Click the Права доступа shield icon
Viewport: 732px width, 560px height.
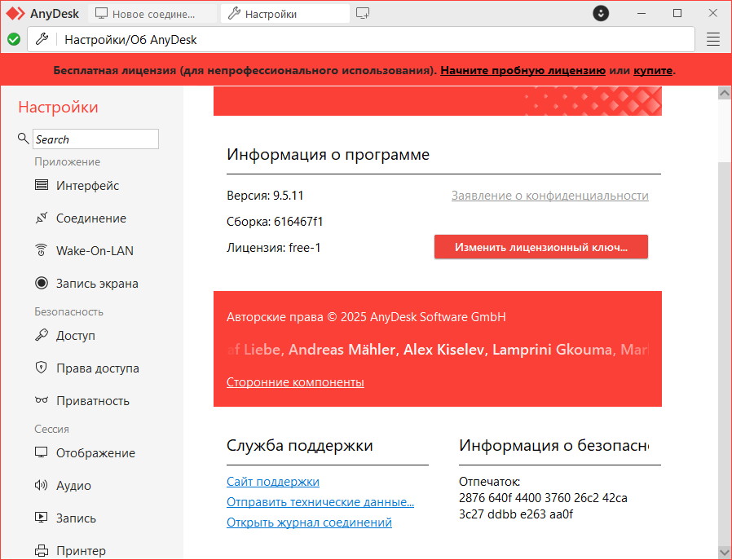(42, 368)
